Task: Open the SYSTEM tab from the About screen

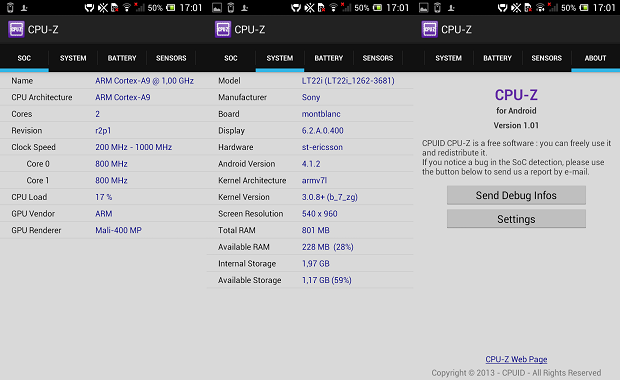Action: (x=448, y=58)
